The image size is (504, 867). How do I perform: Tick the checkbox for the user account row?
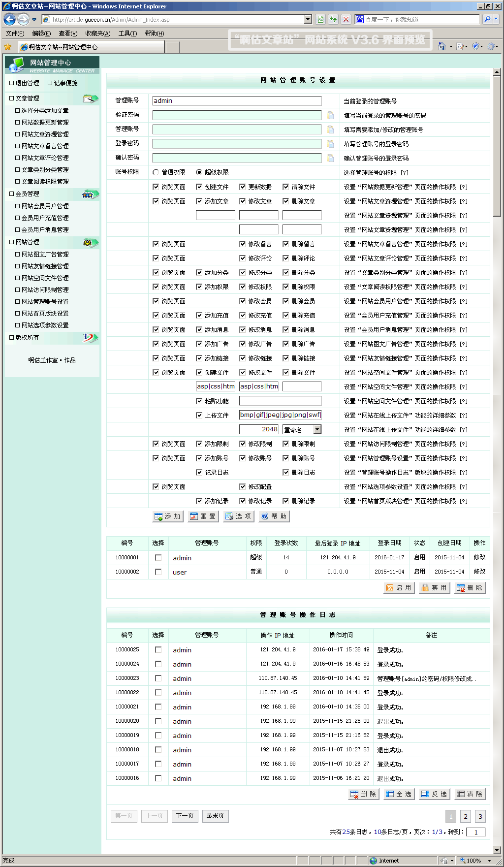pos(158,572)
